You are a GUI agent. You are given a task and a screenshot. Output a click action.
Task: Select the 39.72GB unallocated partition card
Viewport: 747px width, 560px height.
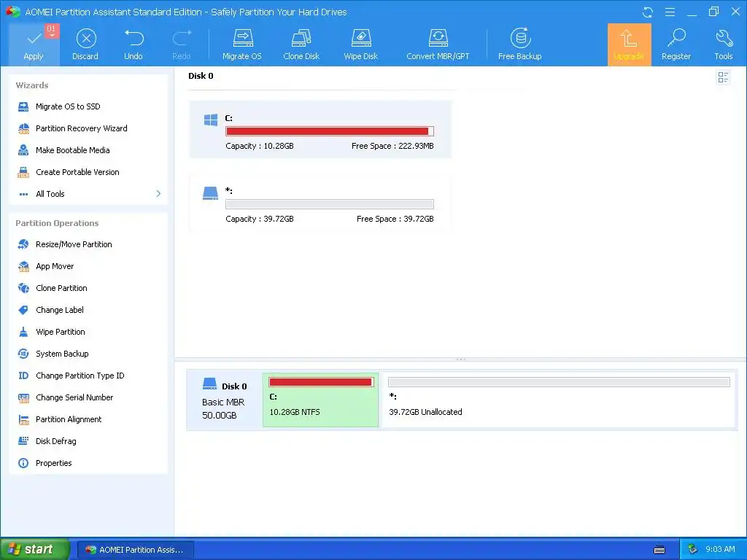tap(320, 203)
